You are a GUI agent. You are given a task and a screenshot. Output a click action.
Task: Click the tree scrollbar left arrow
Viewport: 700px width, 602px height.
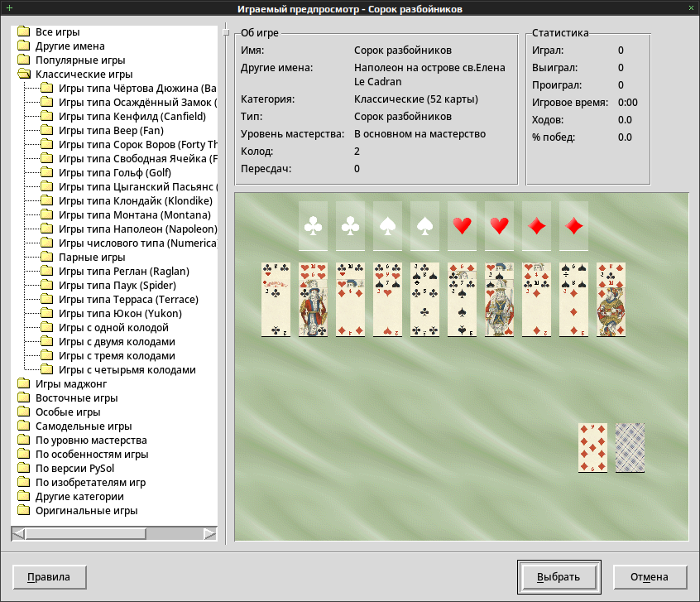tap(18, 533)
